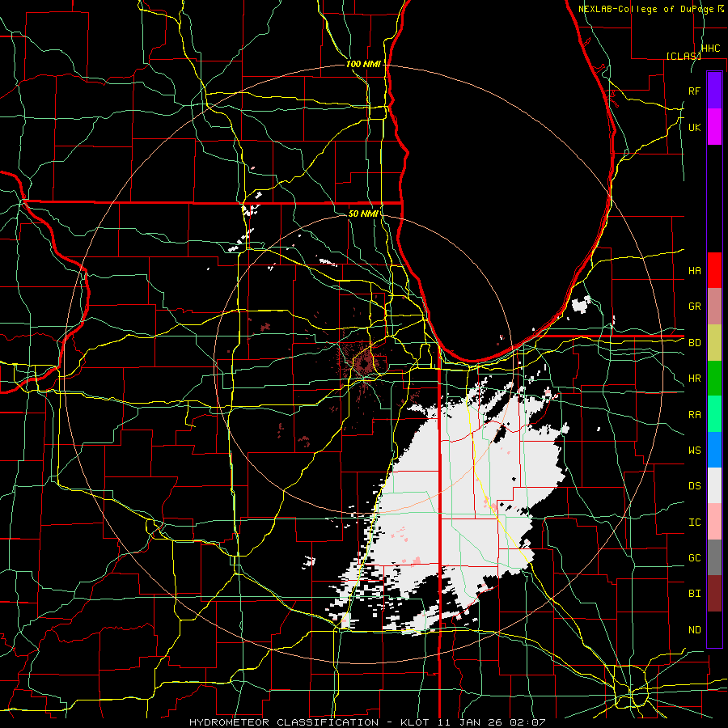Image resolution: width=728 pixels, height=728 pixels.
Task: Click the Hydrometeor Classification KLOT title caption
Action: pos(367,722)
